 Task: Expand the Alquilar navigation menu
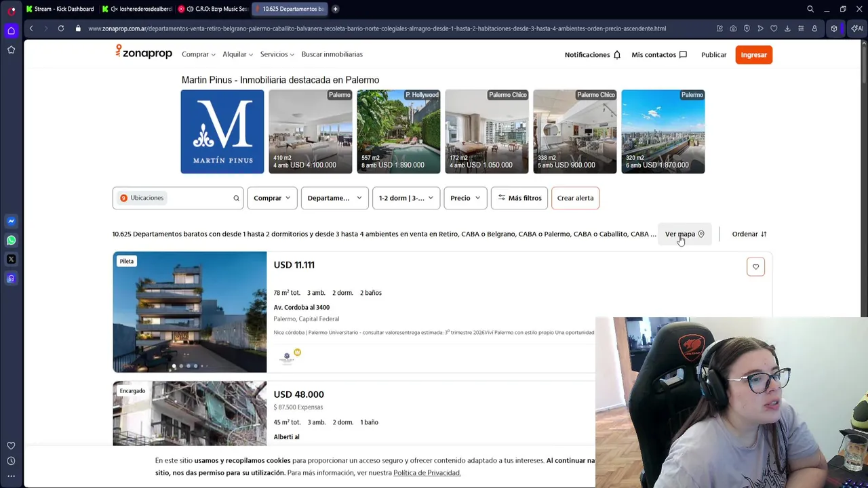coord(237,54)
